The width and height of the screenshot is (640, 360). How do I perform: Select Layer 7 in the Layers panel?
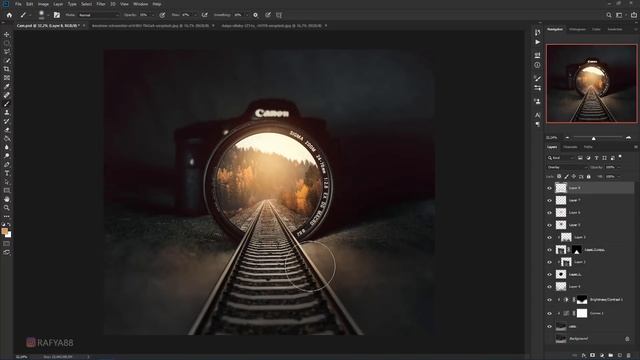tap(591, 200)
